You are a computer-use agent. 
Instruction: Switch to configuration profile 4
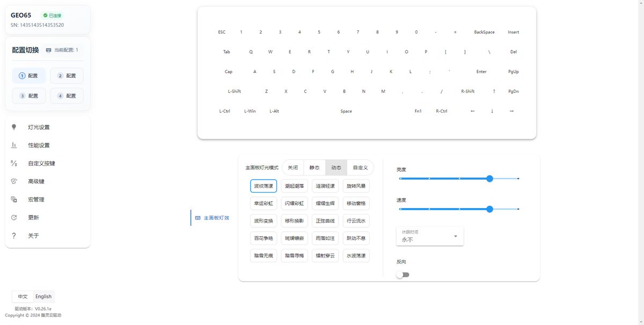pos(67,95)
